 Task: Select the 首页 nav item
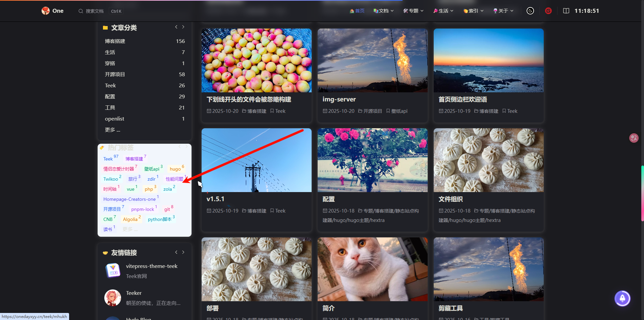(x=357, y=11)
